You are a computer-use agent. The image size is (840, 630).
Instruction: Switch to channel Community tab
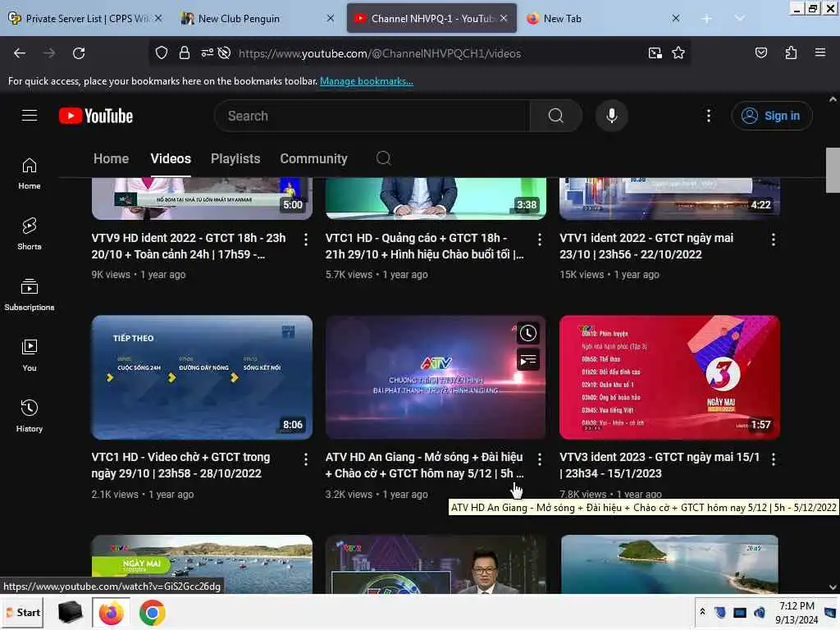[x=313, y=158]
